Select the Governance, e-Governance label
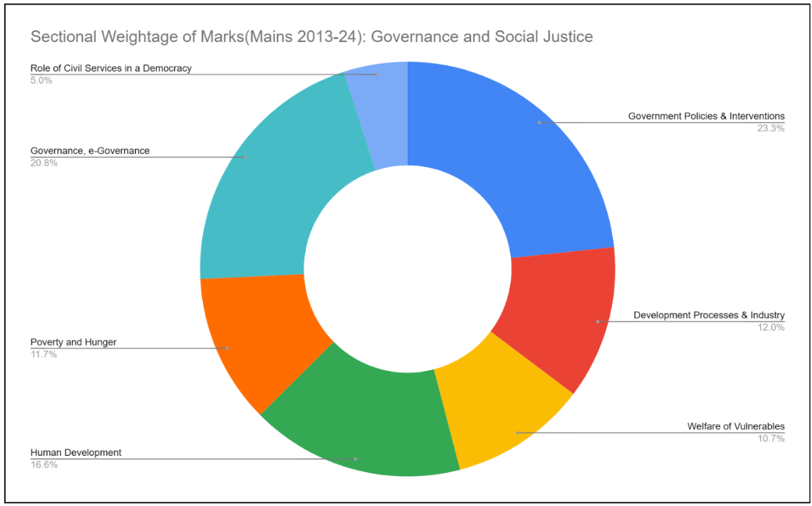This screenshot has height=506, width=812. pos(89,150)
